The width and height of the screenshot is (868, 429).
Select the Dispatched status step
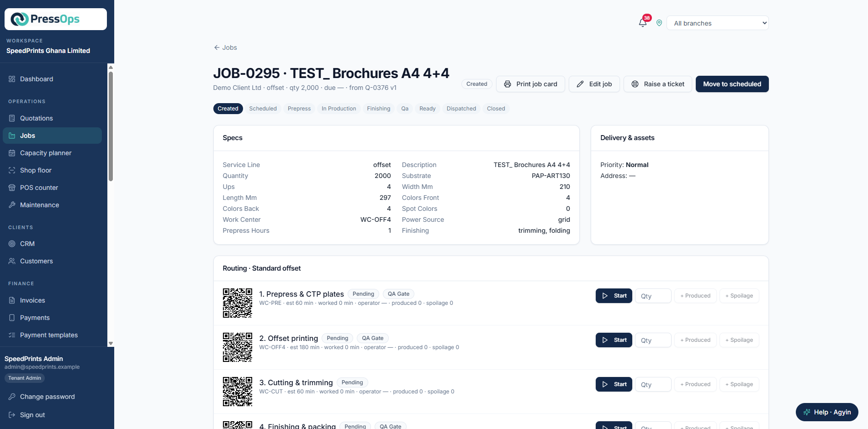[x=461, y=109]
